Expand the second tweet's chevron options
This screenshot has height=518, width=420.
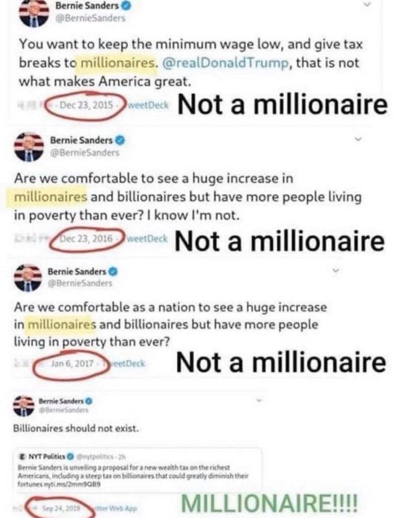pos(358,139)
